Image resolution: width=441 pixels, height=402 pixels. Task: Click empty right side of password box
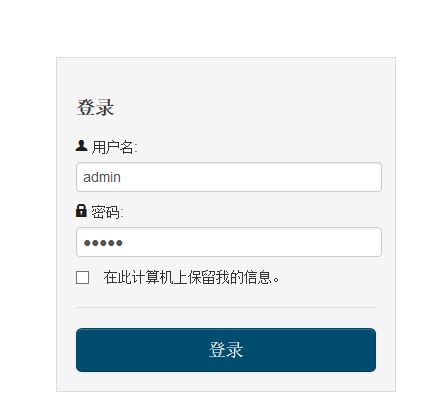click(300, 242)
